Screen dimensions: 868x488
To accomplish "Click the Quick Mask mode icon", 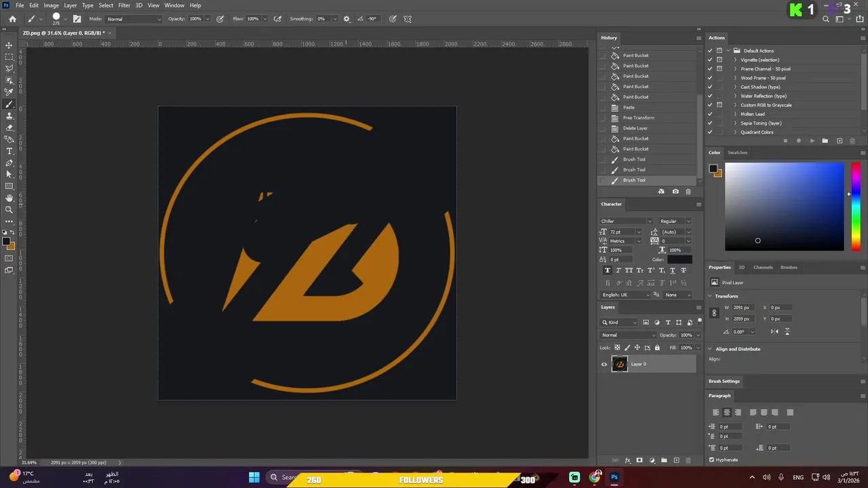I will click(x=9, y=258).
